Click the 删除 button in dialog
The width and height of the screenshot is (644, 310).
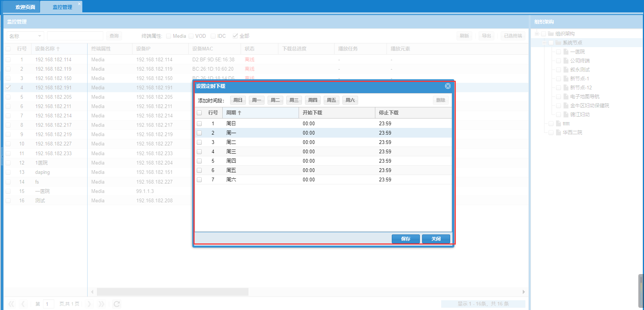click(x=441, y=100)
